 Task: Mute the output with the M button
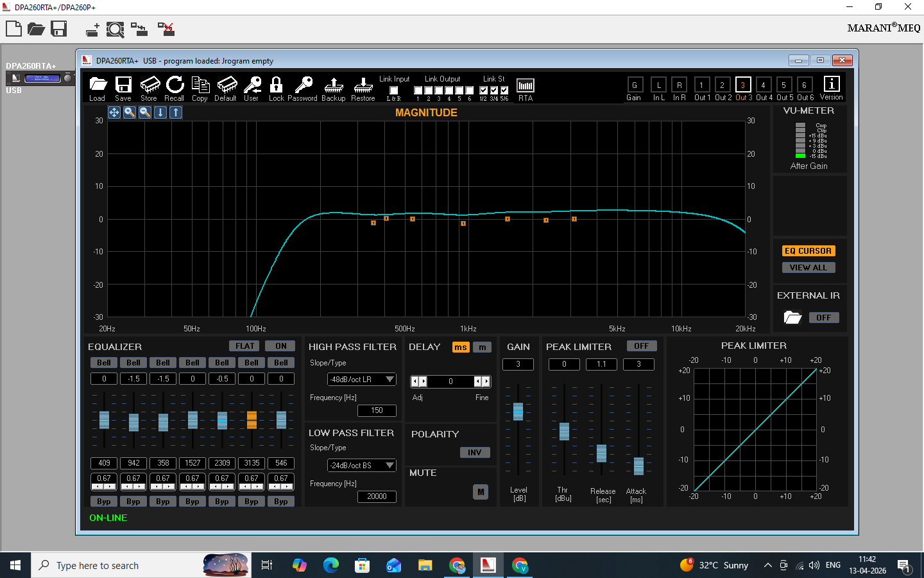481,492
